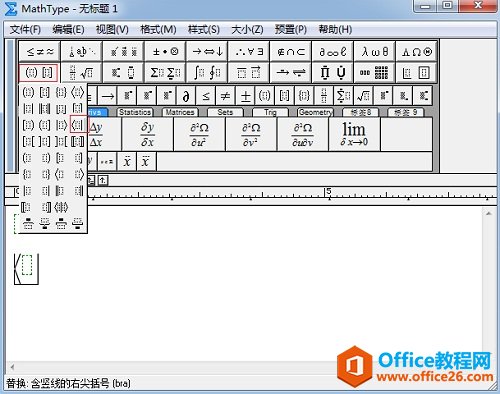The height and width of the screenshot is (394, 500).
Task: Insert right-only angle bracket template
Action: (79, 174)
